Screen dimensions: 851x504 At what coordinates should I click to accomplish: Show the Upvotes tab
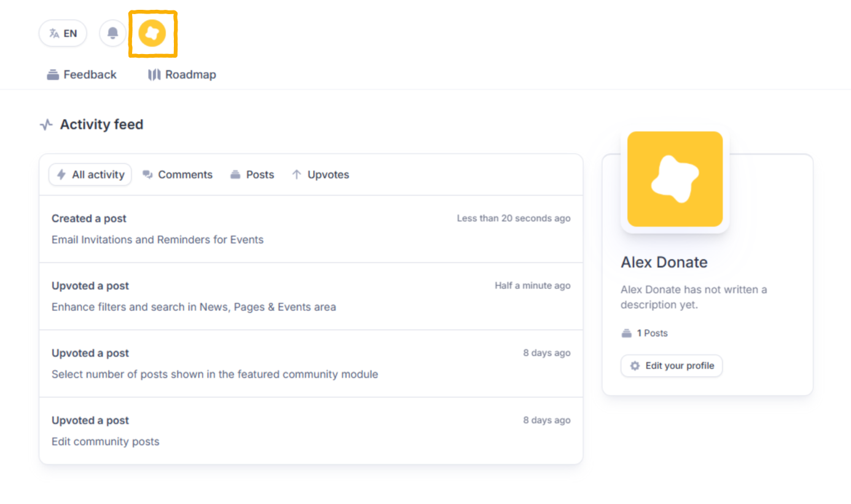pos(320,174)
